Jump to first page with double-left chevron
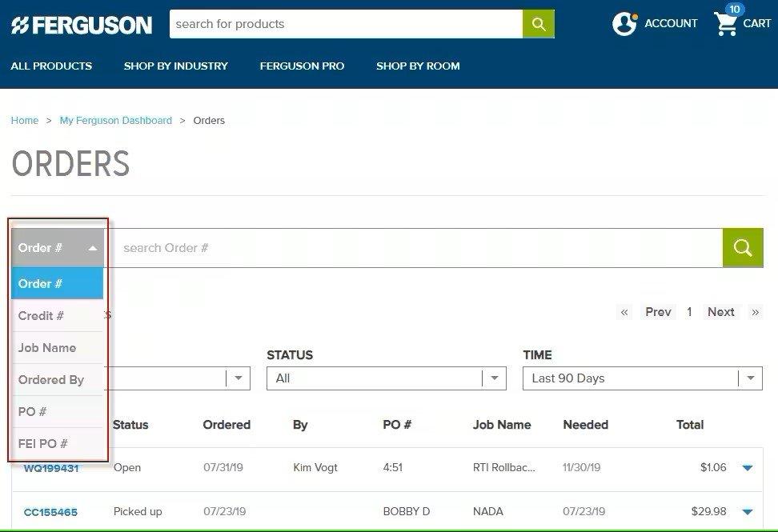The height and width of the screenshot is (532, 778). click(624, 312)
